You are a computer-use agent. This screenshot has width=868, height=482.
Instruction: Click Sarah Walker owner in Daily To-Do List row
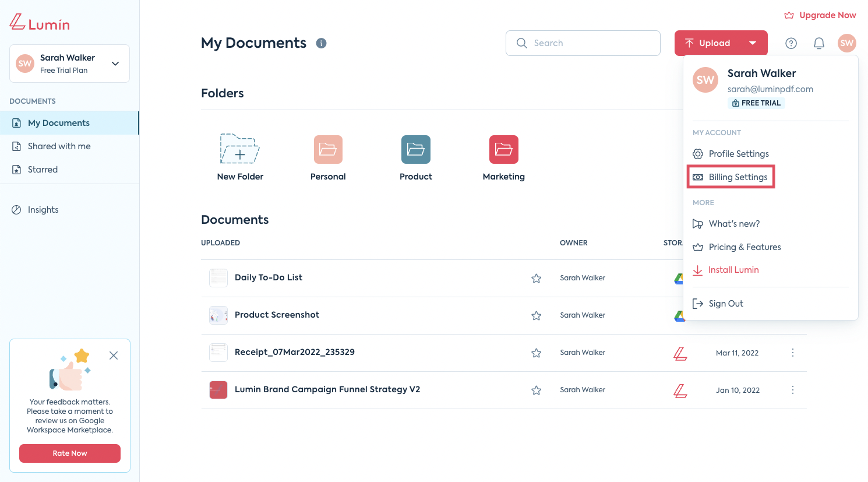click(x=583, y=278)
